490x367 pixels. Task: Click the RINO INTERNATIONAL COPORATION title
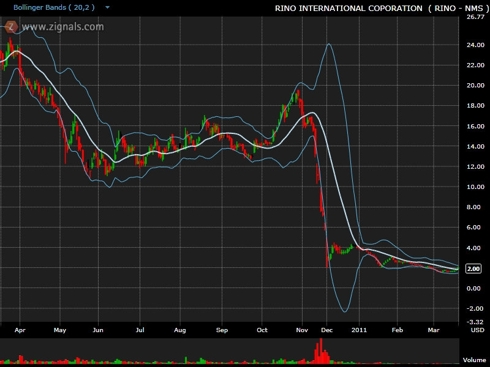(348, 8)
